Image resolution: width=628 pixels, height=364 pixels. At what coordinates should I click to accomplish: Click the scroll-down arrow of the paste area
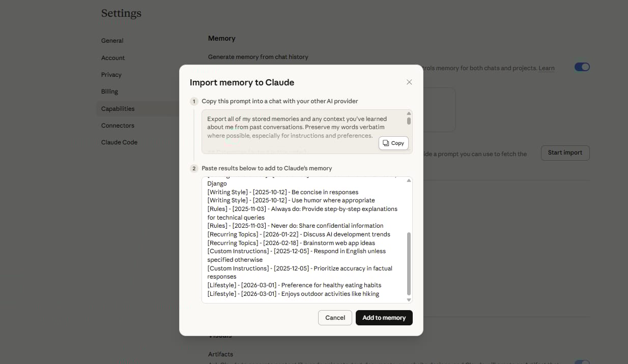tap(409, 299)
